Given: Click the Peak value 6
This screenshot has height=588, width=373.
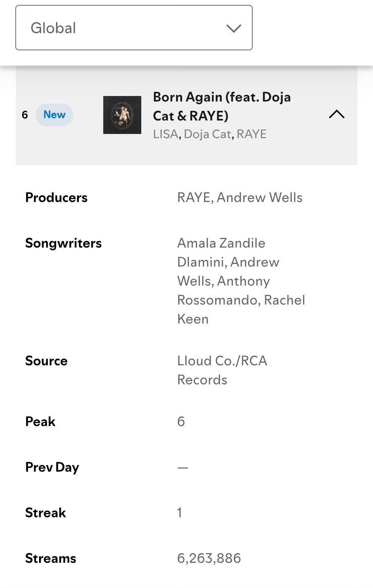Looking at the screenshot, I should (181, 422).
